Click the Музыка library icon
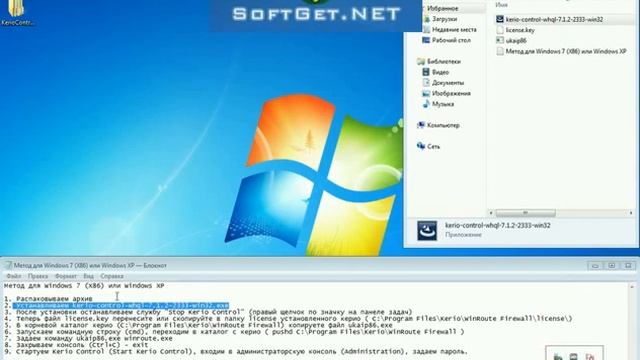This screenshot has height=360, width=640. (426, 104)
